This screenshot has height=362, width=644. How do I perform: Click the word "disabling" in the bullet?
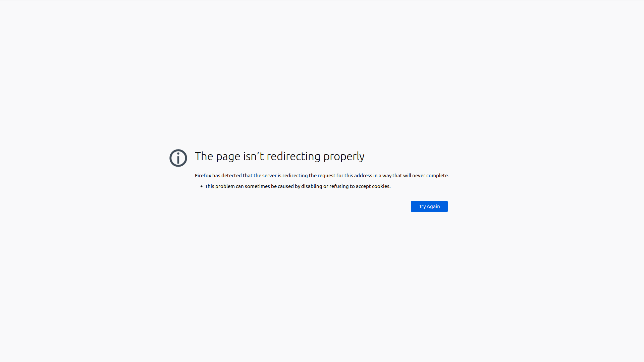[312, 186]
